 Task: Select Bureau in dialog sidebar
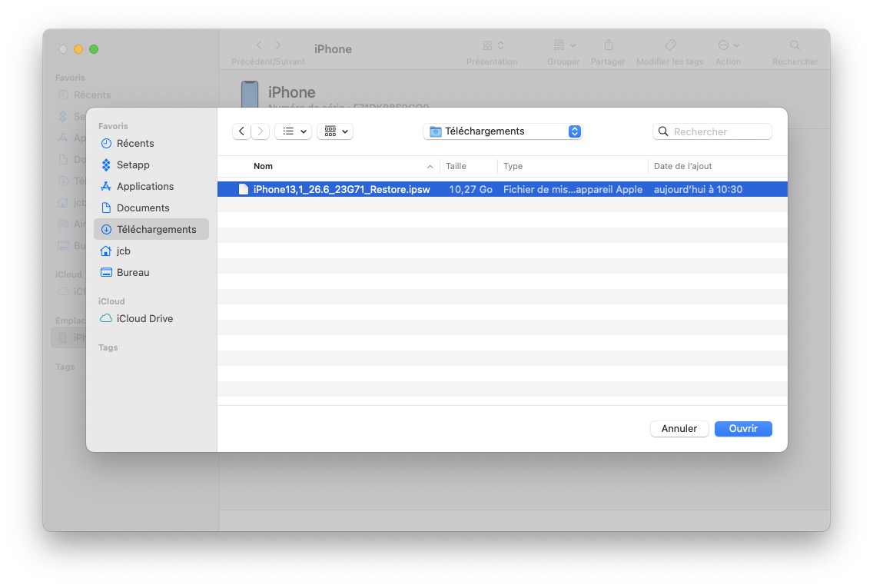(151, 272)
